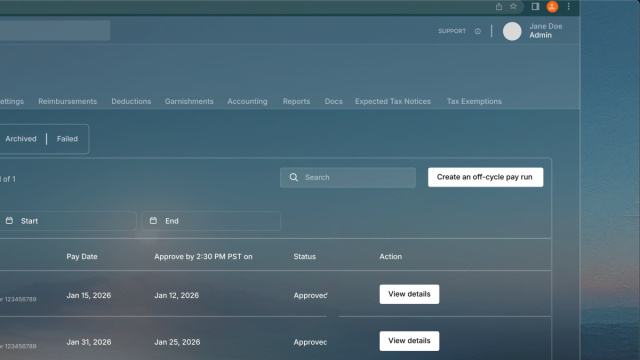Image resolution: width=640 pixels, height=360 pixels.
Task: Select the Accounting tab
Action: tap(247, 101)
